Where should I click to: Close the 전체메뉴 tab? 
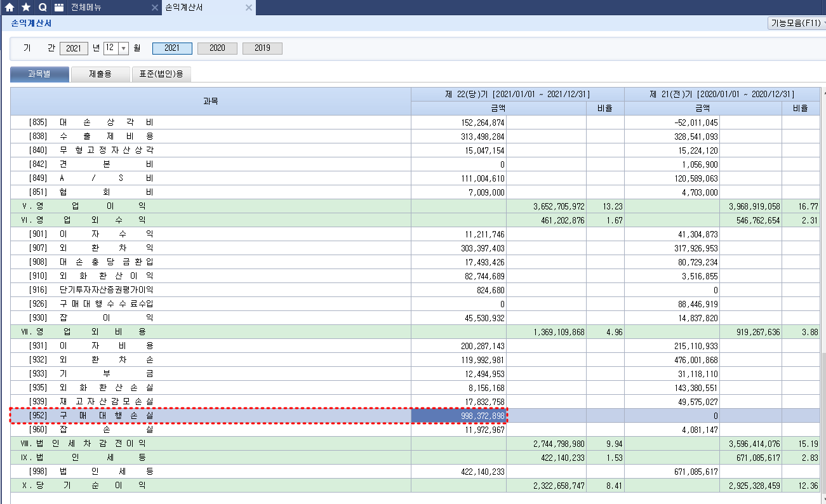click(x=155, y=8)
